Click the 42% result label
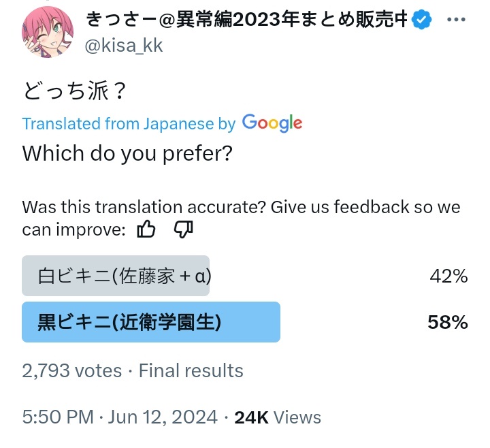490x448 pixels. tap(448, 276)
